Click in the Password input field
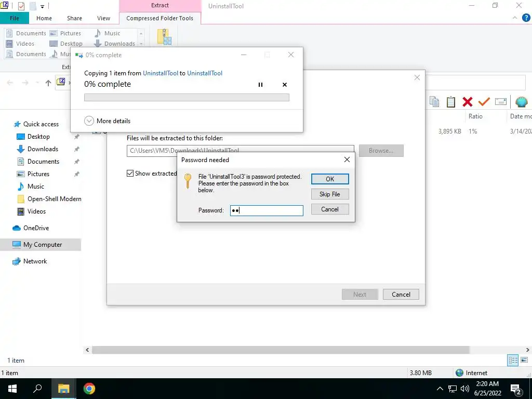This screenshot has width=532, height=399. pos(267,210)
